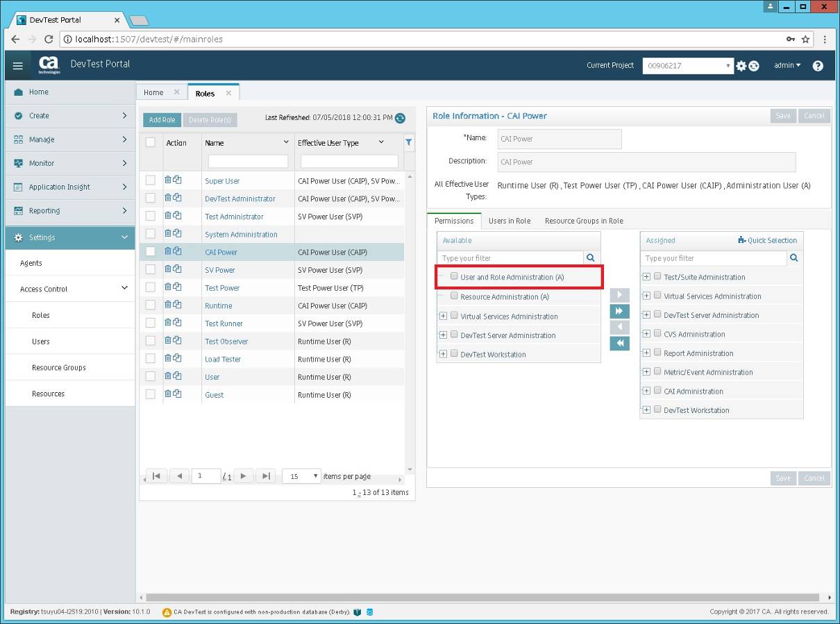Expand the Create sidebar section

(70, 116)
